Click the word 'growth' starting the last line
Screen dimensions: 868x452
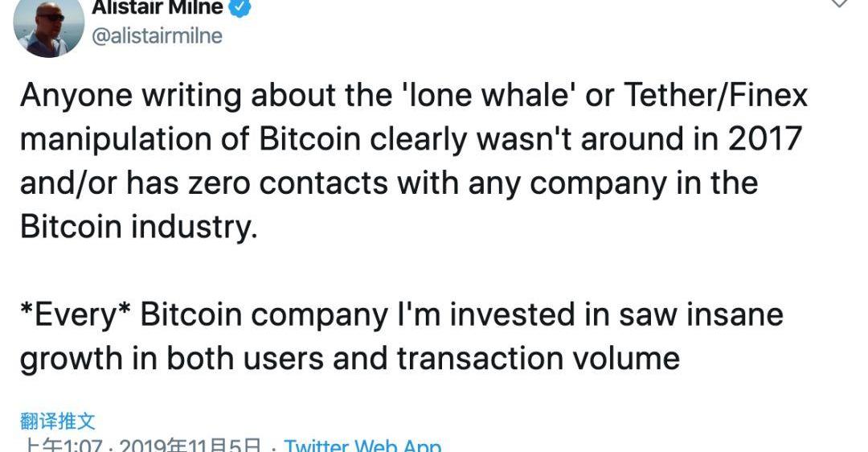click(x=72, y=360)
